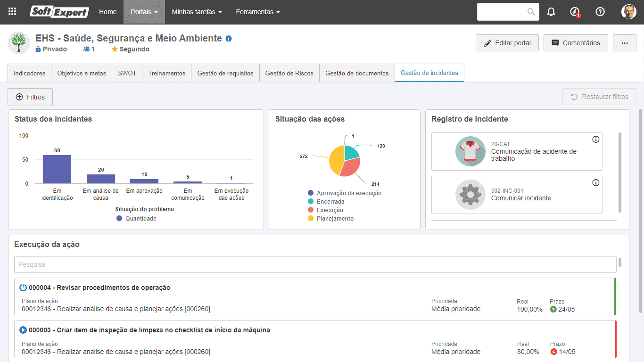The width and height of the screenshot is (644, 362).
Task: Expand the Filtros panel
Action: [x=30, y=97]
